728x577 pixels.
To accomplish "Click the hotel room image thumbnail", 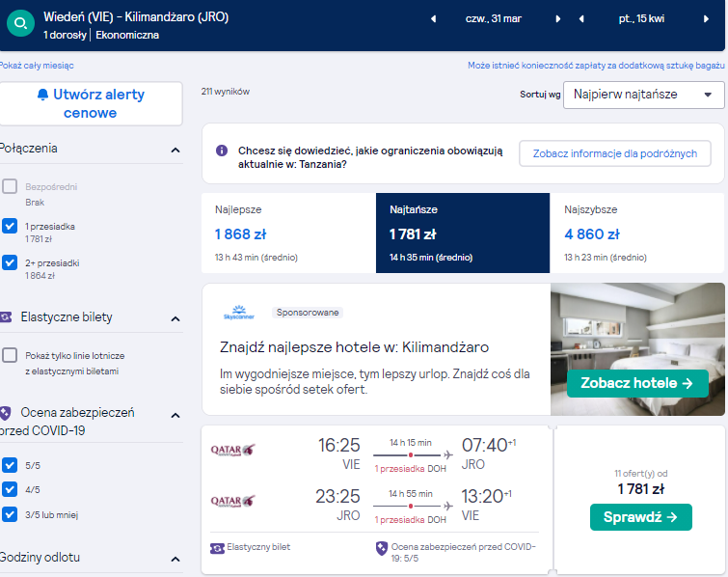I will (x=637, y=349).
